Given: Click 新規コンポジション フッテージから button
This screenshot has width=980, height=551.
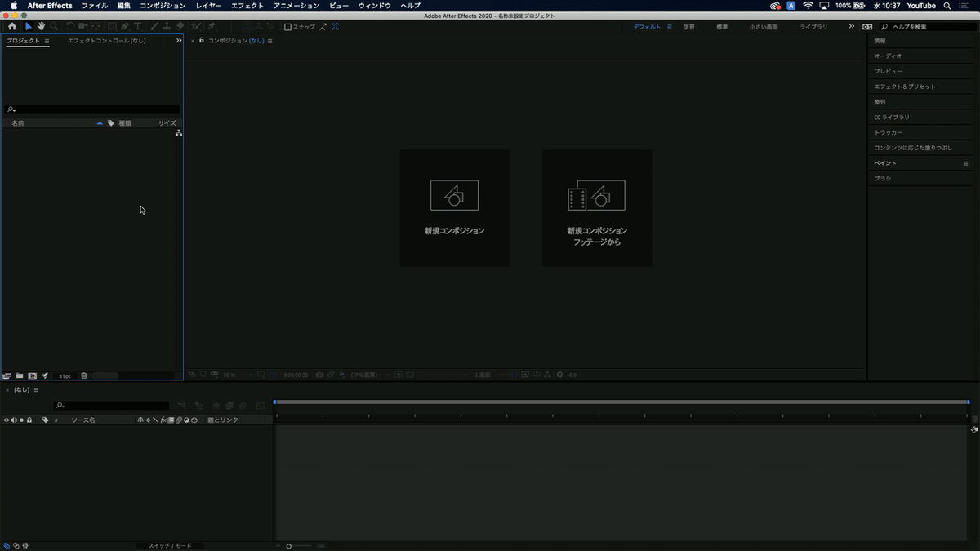Looking at the screenshot, I should [x=597, y=208].
